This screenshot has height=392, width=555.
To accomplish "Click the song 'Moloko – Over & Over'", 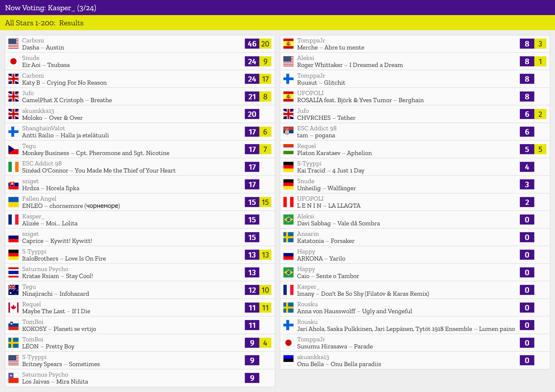I will pyautogui.click(x=52, y=118).
